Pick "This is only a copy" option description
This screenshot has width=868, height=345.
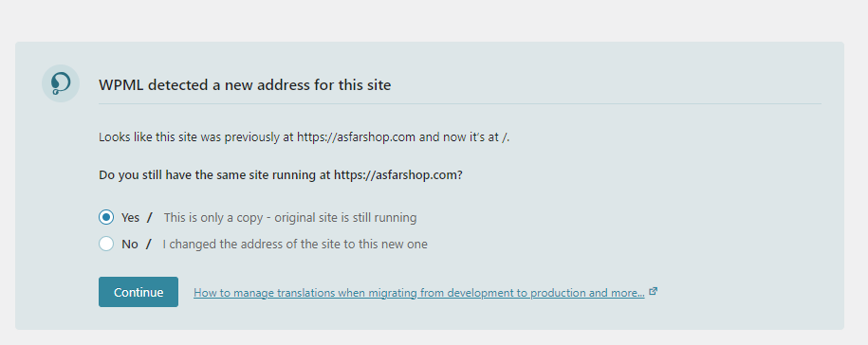[290, 218]
